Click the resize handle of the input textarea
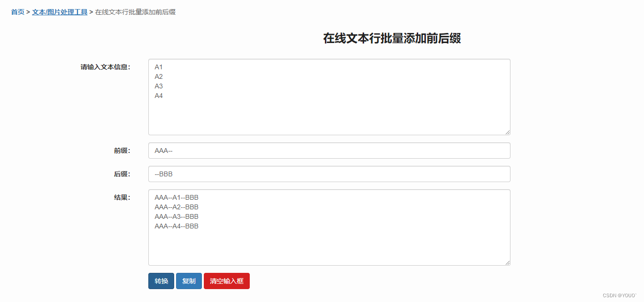This screenshot has height=302, width=644. coord(508,132)
